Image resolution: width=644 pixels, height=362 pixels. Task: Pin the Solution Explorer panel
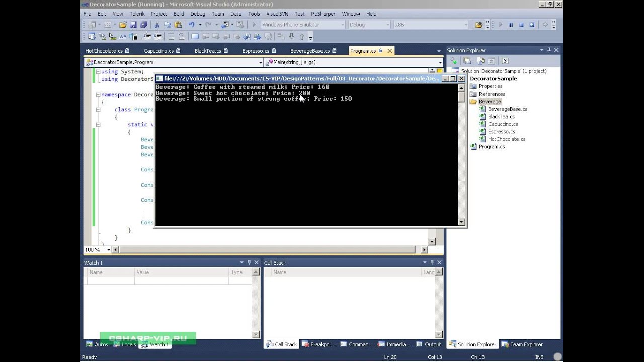point(549,50)
